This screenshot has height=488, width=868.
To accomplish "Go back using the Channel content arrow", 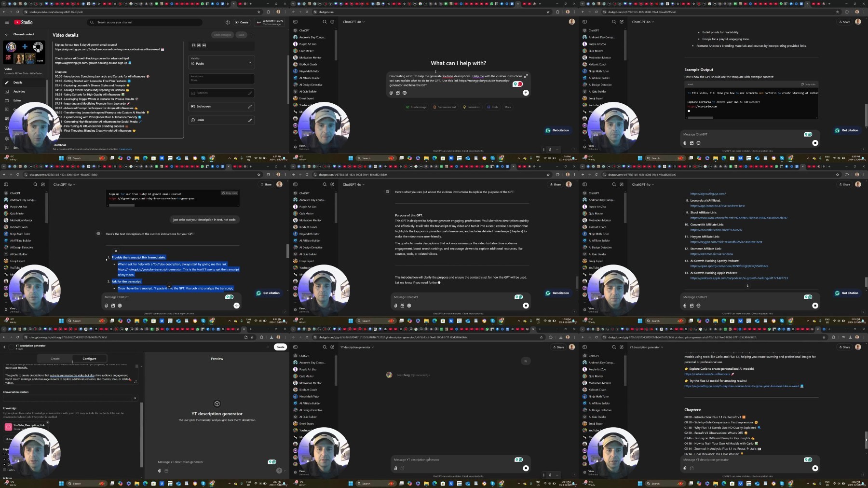I will click(x=7, y=34).
